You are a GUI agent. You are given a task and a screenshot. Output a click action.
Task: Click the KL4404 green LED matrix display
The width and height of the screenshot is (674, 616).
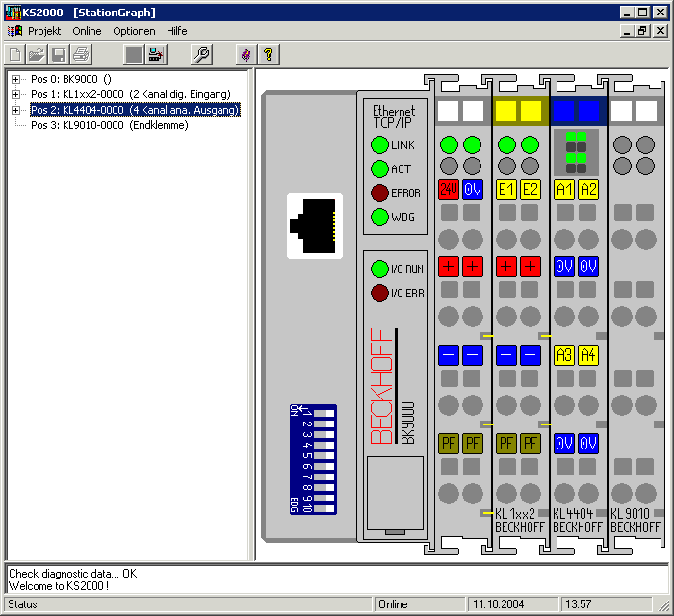pos(576,152)
